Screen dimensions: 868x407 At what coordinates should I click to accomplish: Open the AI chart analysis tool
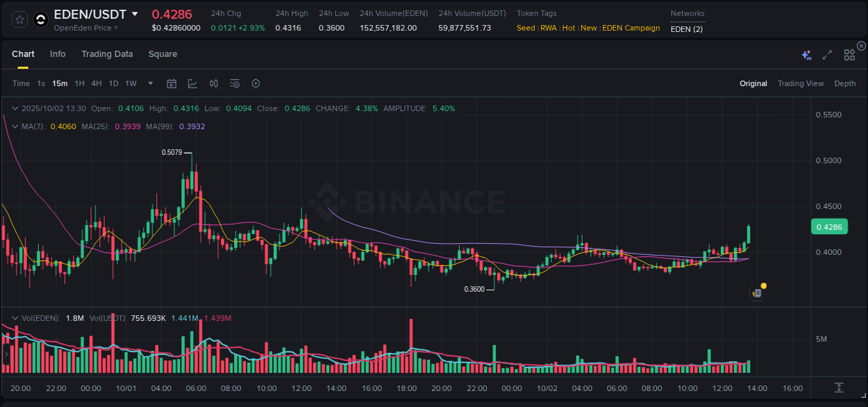pos(806,54)
